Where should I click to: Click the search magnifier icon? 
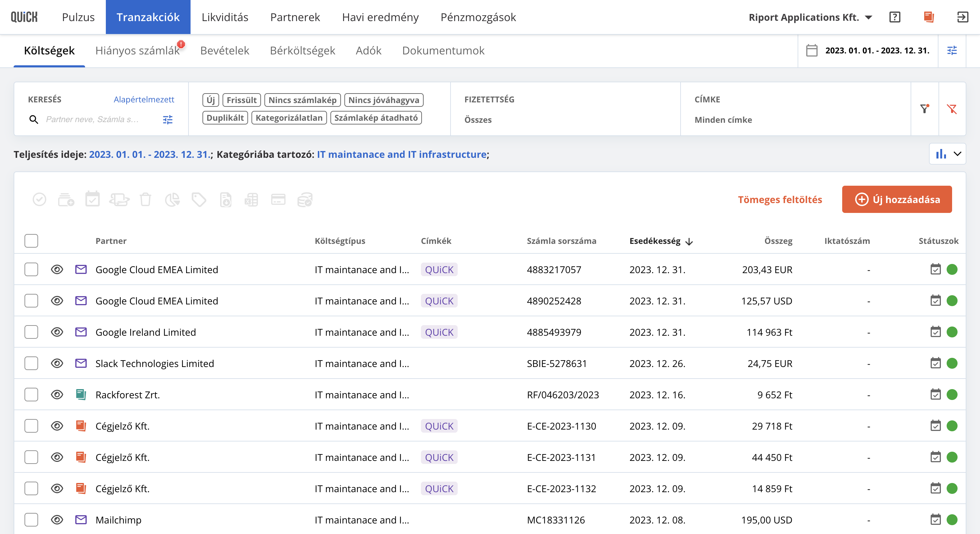click(x=33, y=119)
